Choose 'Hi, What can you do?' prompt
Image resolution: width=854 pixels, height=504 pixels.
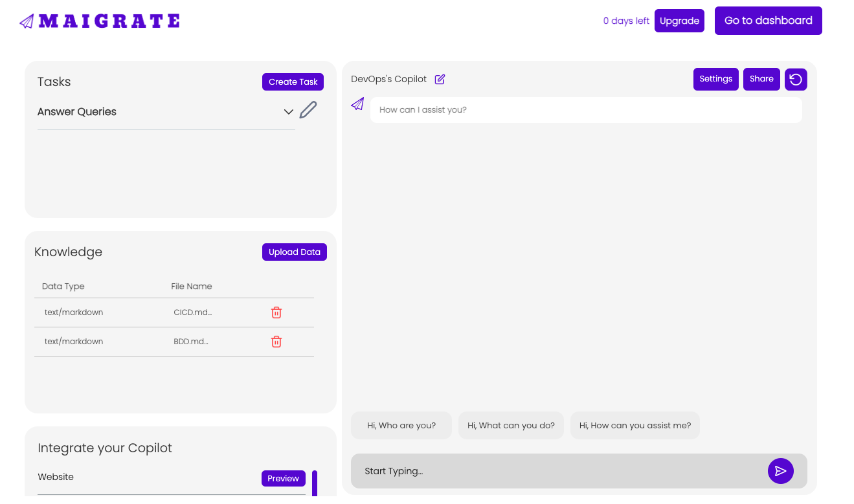[x=511, y=426]
